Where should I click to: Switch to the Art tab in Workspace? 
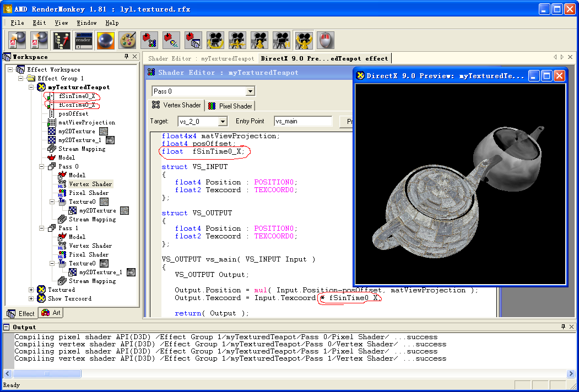coord(51,313)
